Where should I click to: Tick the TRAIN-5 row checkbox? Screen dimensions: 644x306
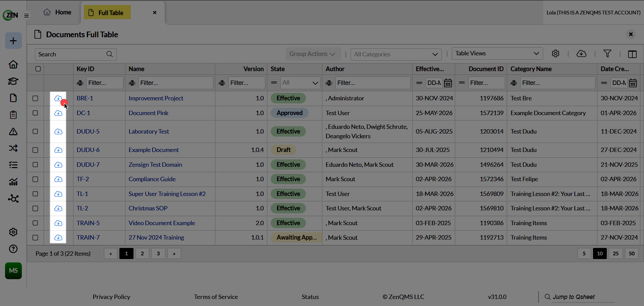click(35, 223)
